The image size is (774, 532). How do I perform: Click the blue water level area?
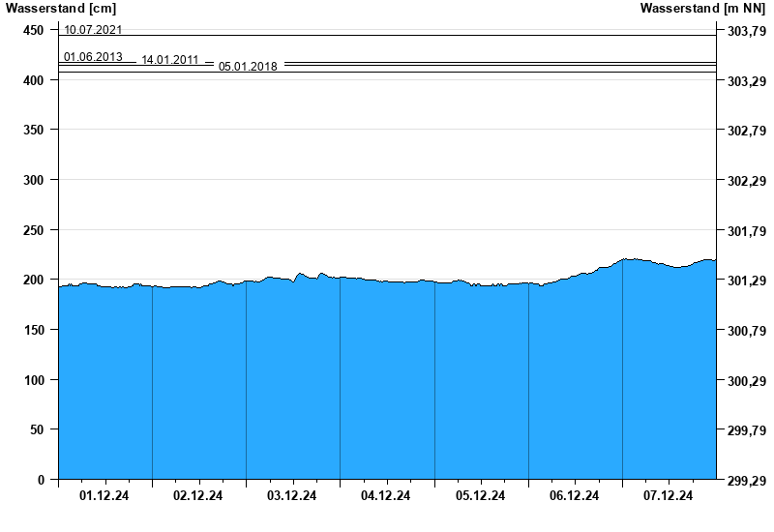[387, 387]
